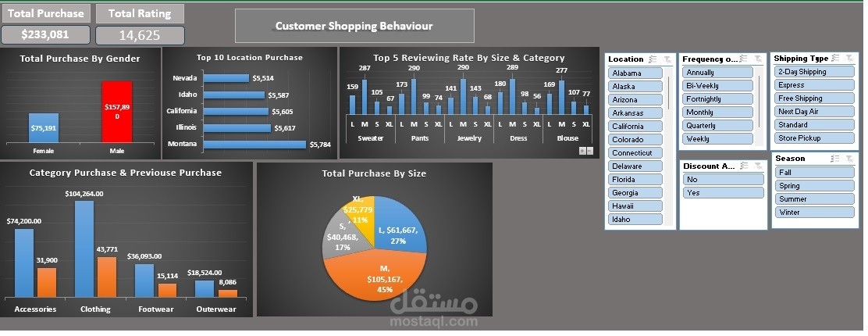Select the blue Female bar in gender chart
The width and height of the screenshot is (868, 336).
pos(44,128)
